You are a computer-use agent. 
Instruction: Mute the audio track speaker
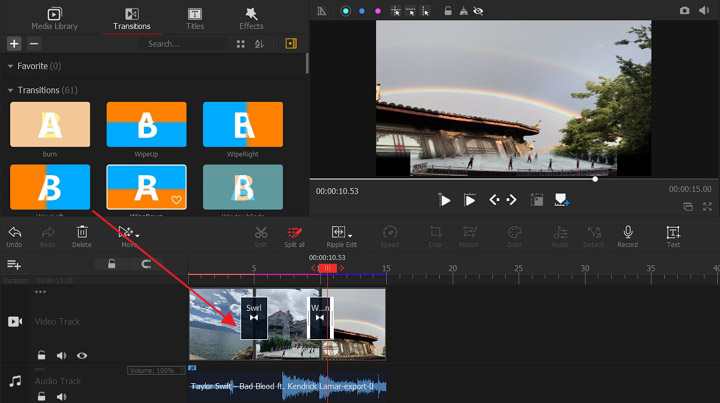(x=62, y=396)
